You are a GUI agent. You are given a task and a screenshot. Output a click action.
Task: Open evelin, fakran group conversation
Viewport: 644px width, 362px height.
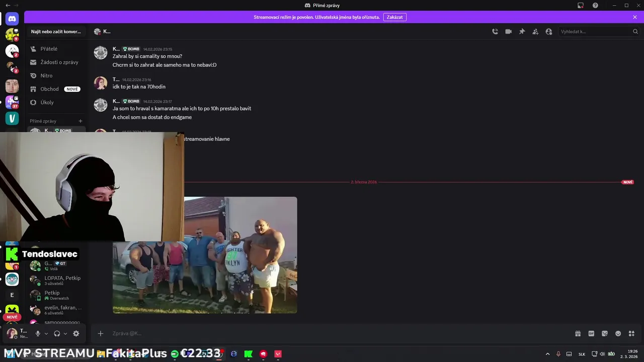[x=55, y=310]
